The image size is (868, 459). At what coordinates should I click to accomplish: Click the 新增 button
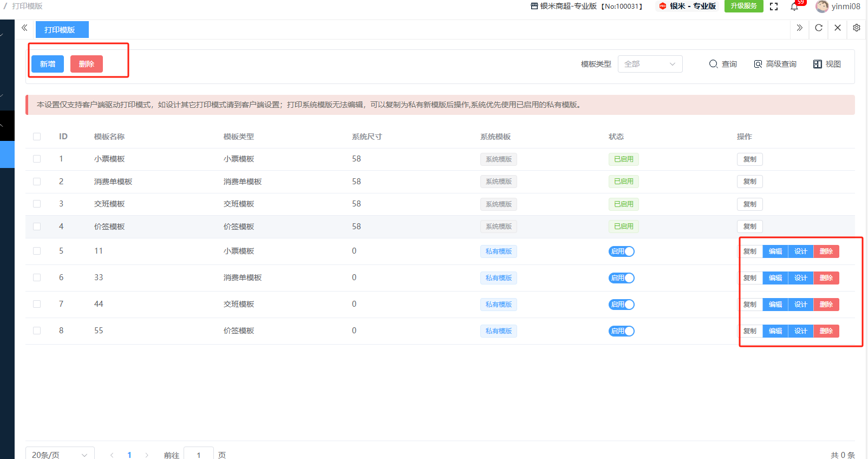pos(48,64)
